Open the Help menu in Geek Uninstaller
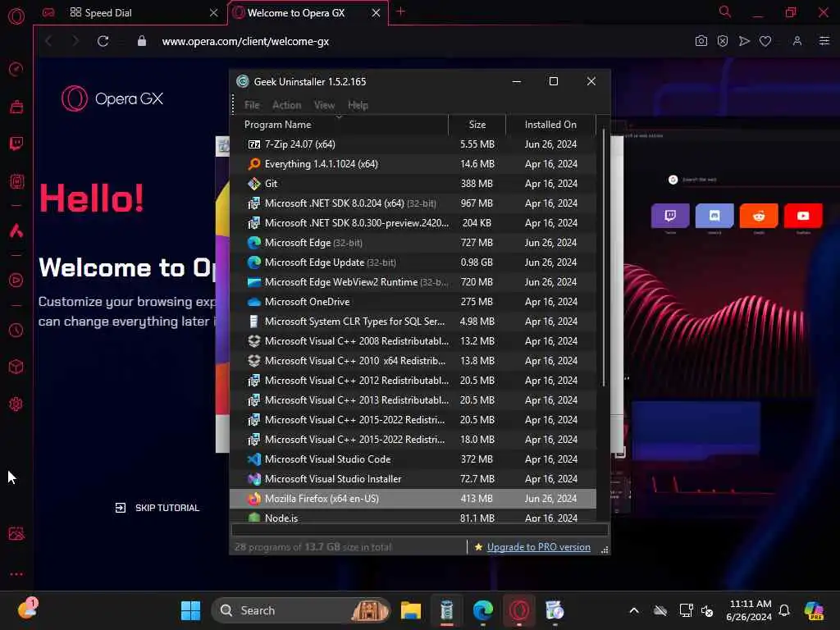 coord(358,105)
